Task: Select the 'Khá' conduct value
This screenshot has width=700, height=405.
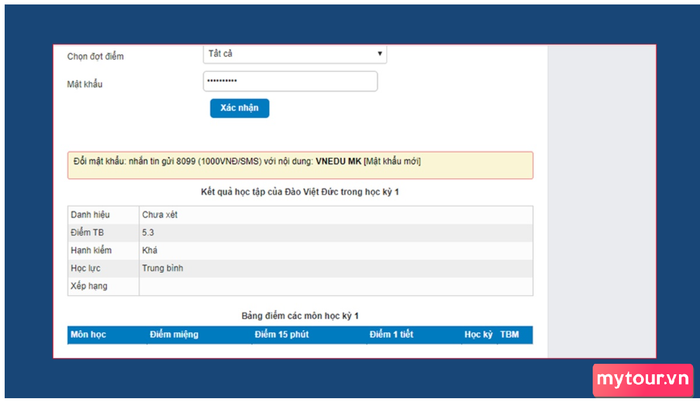Action: 150,251
